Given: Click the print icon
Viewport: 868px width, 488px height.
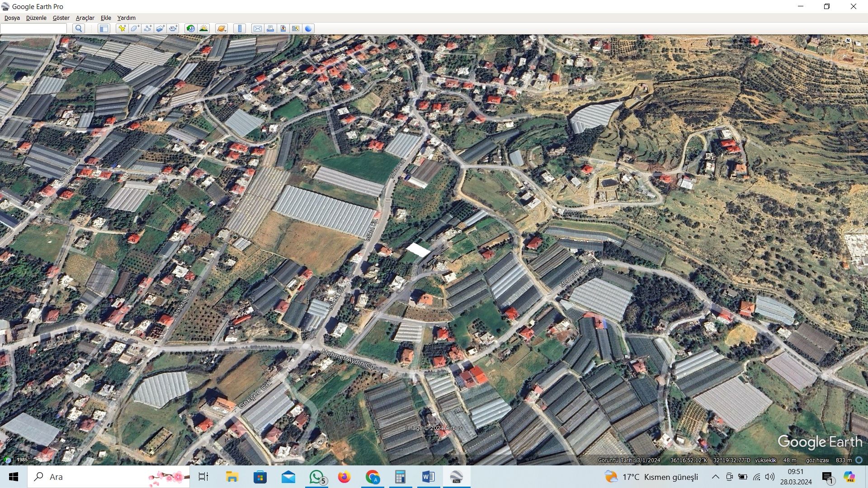Looking at the screenshot, I should click(x=270, y=28).
